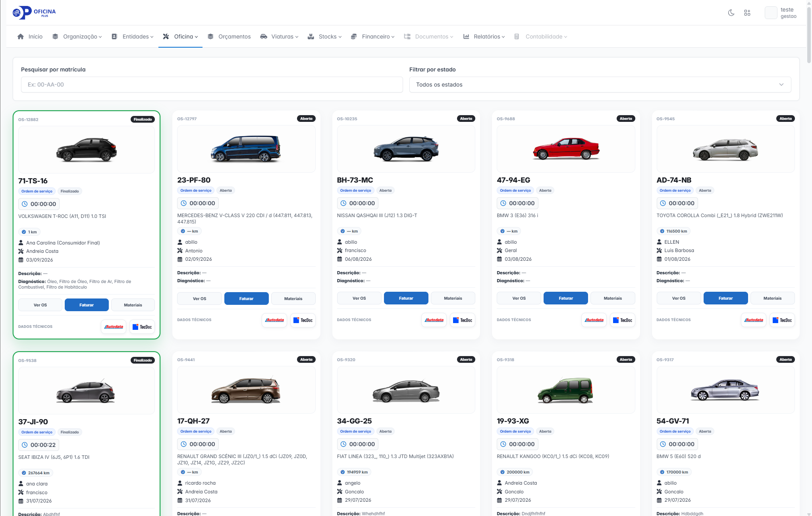Click the Oficina Plus logo
Image resolution: width=812 pixels, height=516 pixels.
[x=34, y=13]
